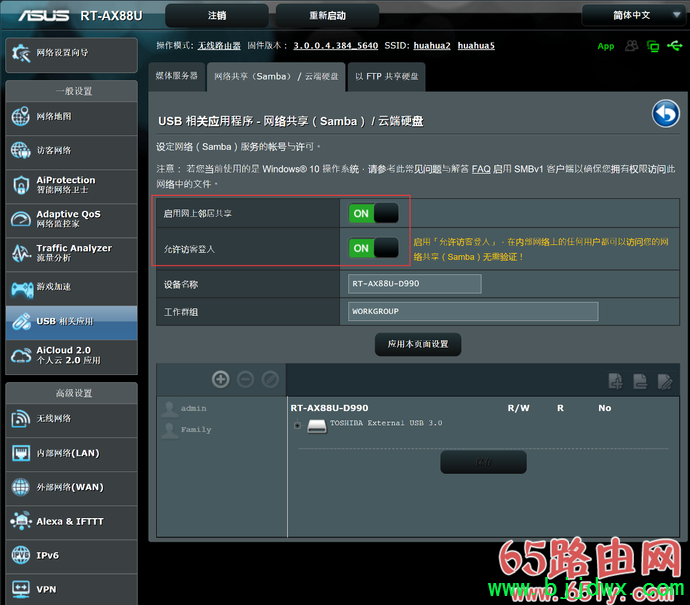Click the App link in header
690x605 pixels.
(x=606, y=46)
